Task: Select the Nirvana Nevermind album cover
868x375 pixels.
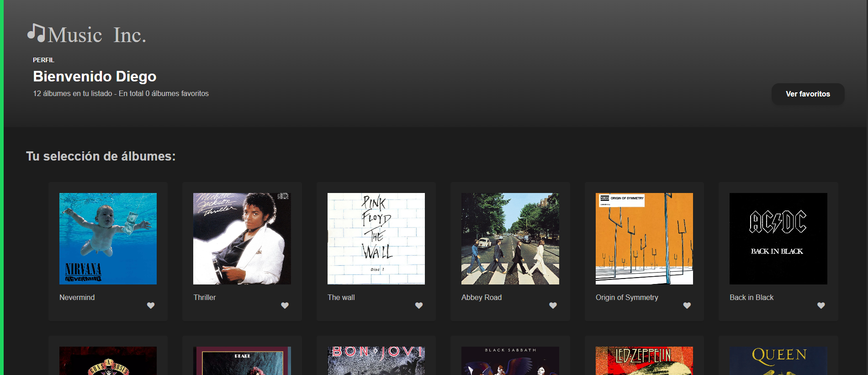Action: point(108,239)
